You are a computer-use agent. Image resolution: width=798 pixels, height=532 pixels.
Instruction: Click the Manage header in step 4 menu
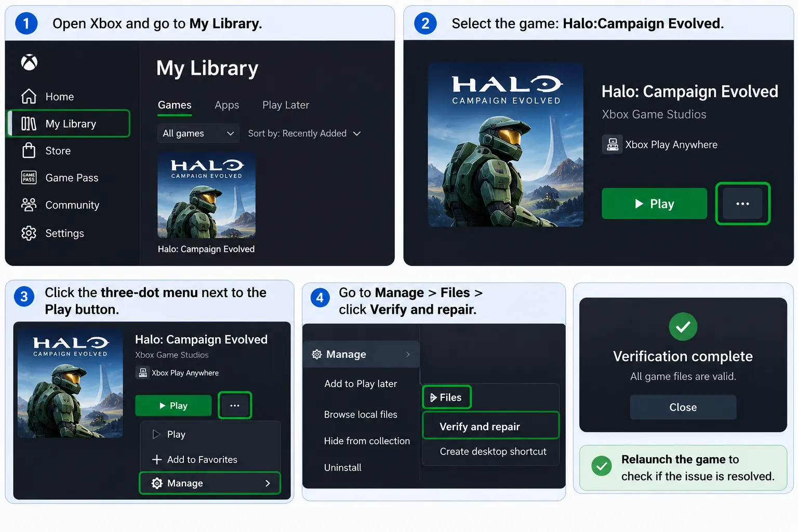[361, 354]
